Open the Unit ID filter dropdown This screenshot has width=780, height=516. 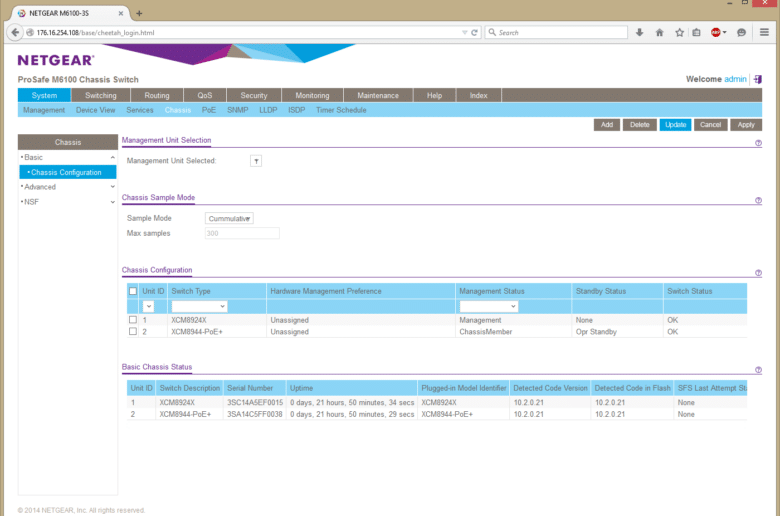(x=148, y=307)
